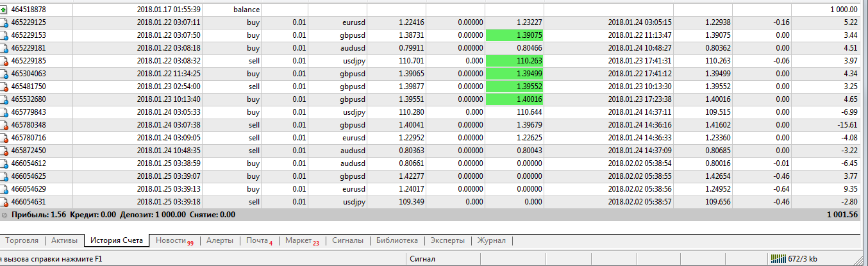Open the Почта tab

point(260,240)
